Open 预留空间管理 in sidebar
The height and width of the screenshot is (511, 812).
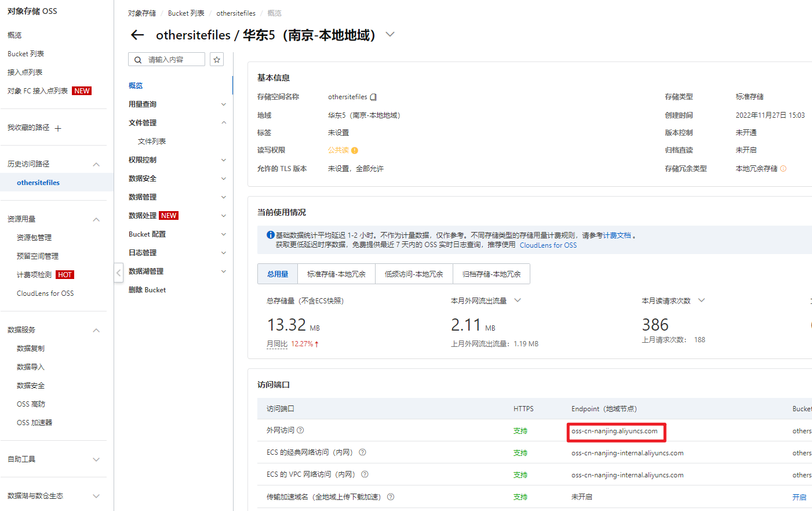click(x=38, y=256)
